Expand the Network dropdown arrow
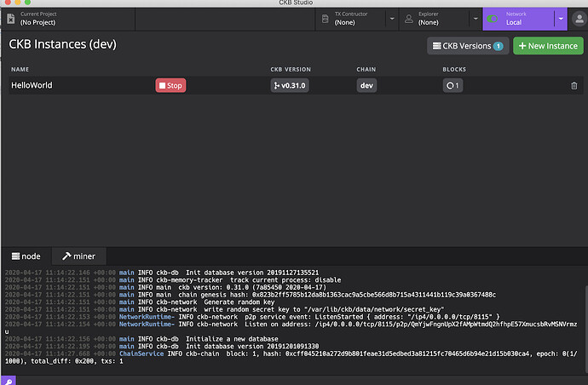 point(561,19)
